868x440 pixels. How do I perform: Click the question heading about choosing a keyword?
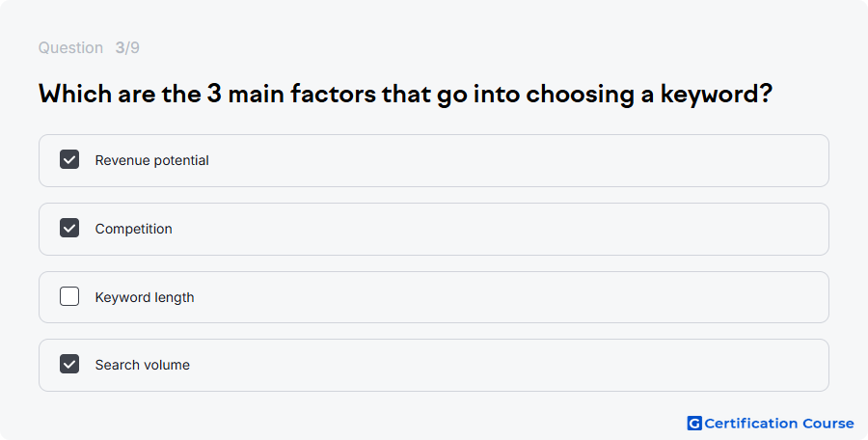405,95
